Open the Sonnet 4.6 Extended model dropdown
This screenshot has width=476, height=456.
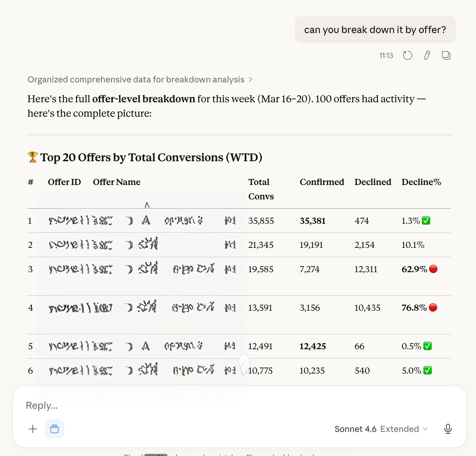(381, 429)
